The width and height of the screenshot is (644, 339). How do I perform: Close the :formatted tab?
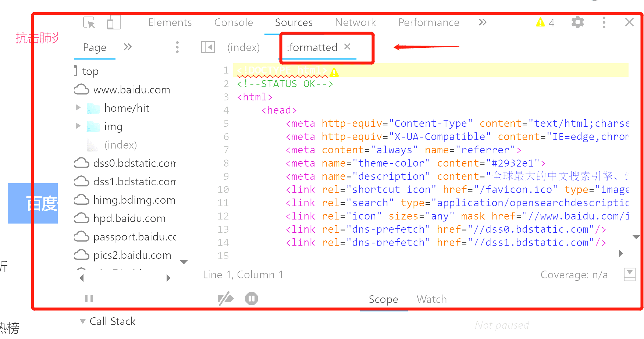[x=347, y=47]
